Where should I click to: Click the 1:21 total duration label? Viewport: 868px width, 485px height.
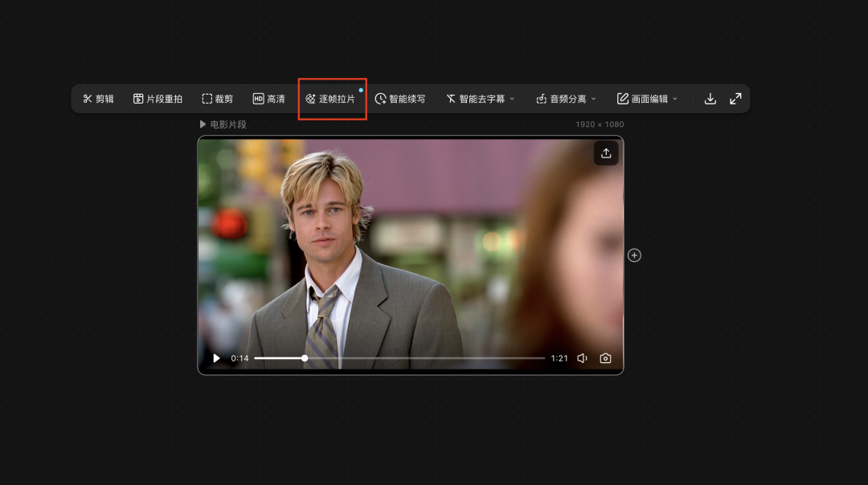tap(559, 358)
